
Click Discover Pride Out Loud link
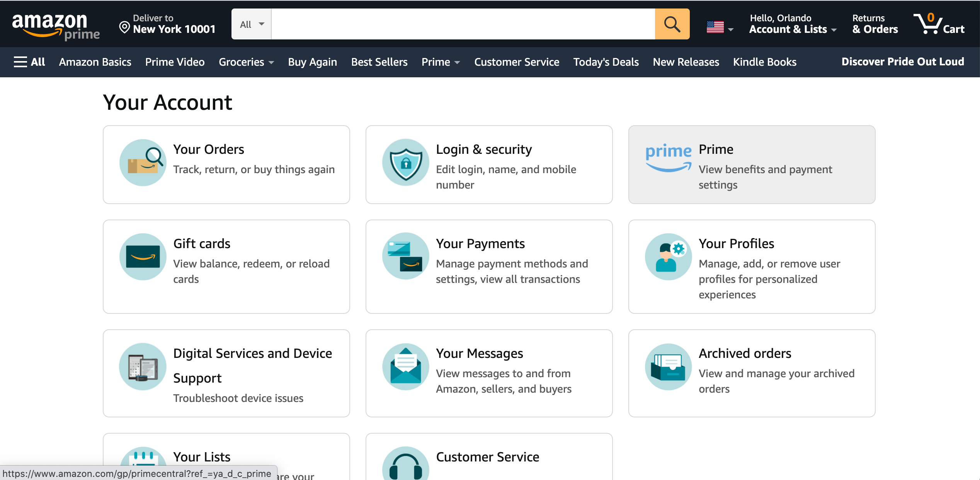(x=903, y=62)
